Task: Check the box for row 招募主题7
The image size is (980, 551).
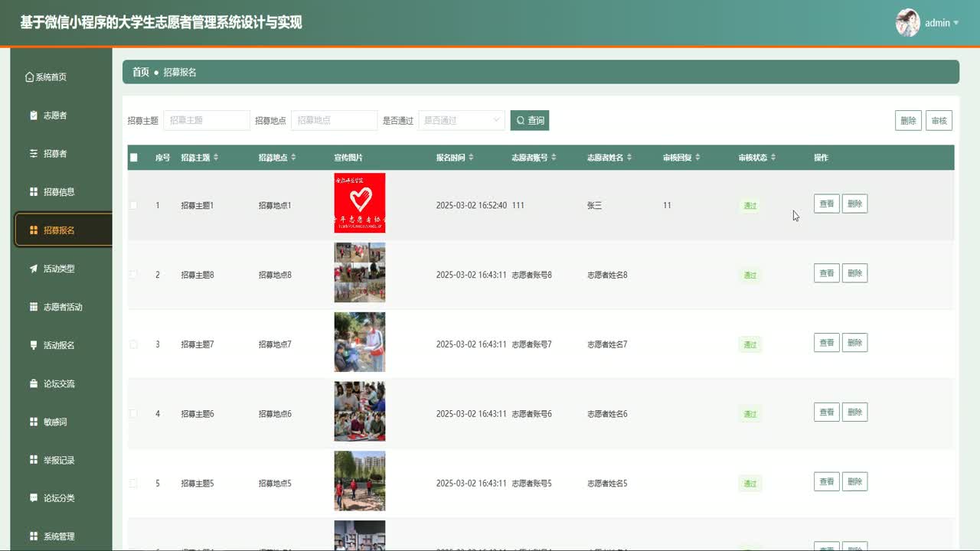Action: click(134, 344)
